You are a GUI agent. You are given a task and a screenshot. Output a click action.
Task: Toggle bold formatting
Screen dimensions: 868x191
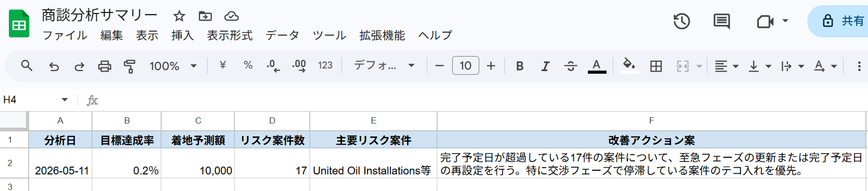pos(519,66)
